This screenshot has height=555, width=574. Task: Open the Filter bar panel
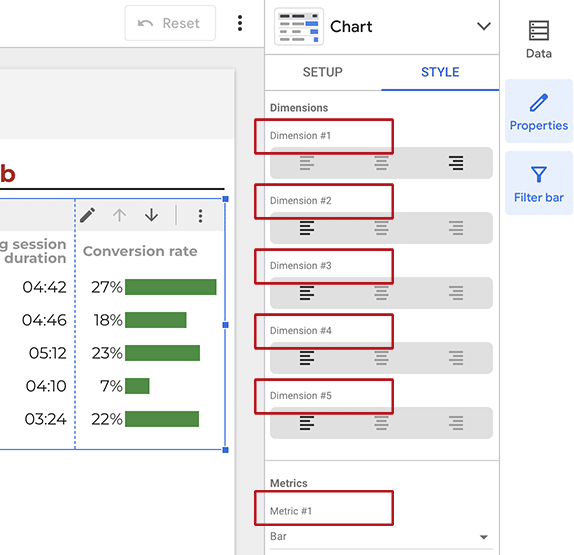pyautogui.click(x=538, y=183)
